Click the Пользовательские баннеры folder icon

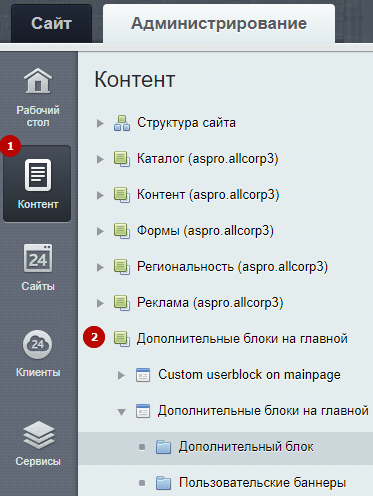(164, 483)
